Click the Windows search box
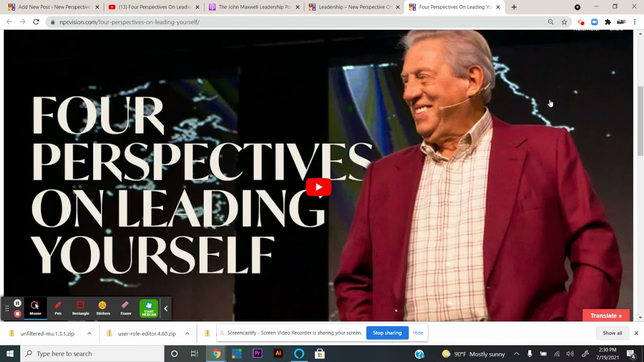This screenshot has height=362, width=644. click(x=92, y=353)
